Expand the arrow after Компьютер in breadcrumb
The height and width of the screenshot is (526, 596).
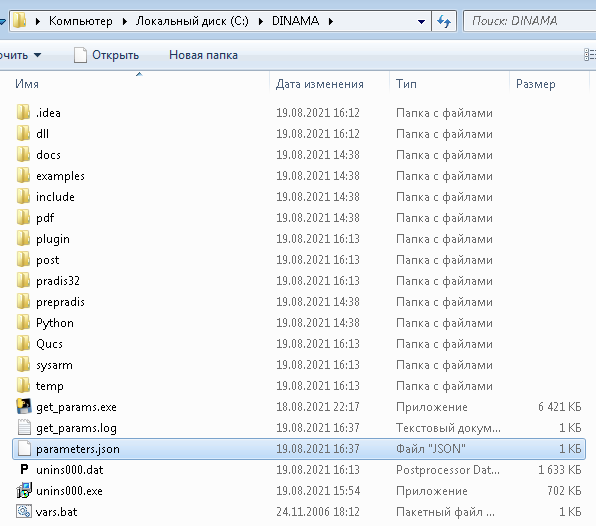[125, 21]
